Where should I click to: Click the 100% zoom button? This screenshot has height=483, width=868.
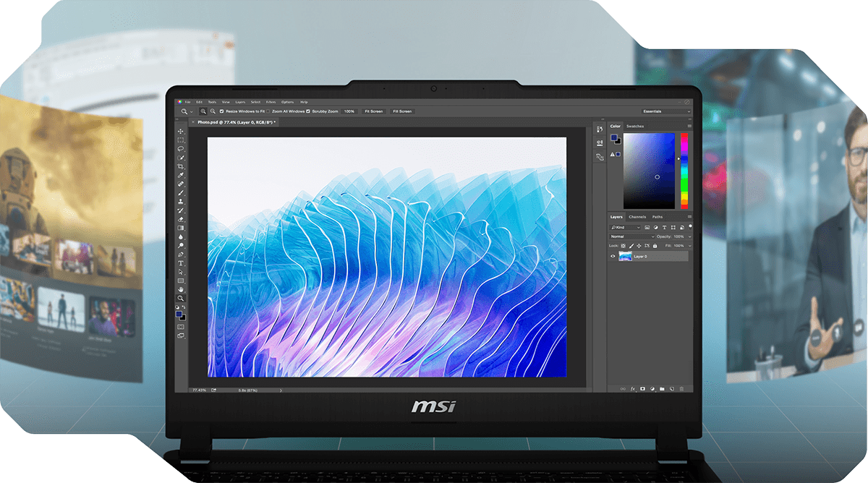(x=349, y=111)
